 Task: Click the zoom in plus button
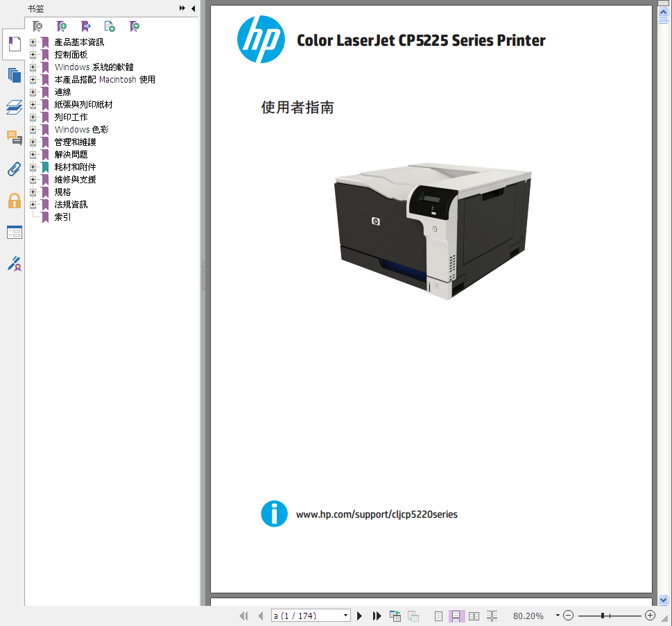point(650,616)
